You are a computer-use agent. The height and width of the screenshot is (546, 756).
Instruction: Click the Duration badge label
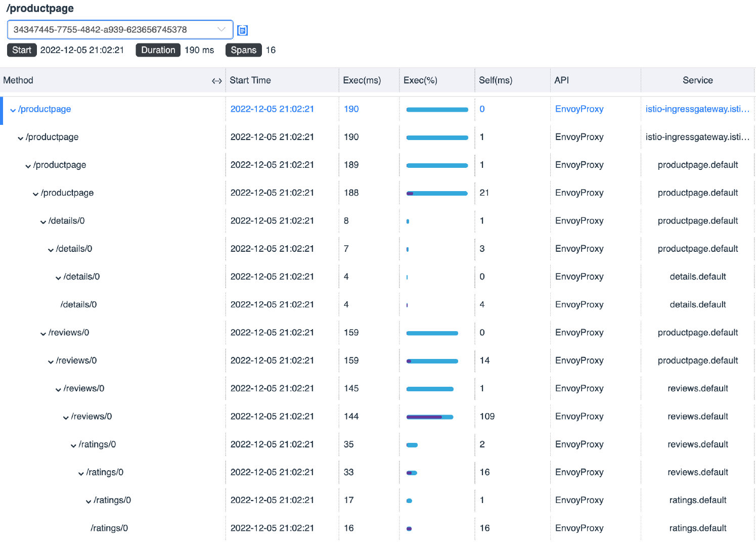pos(158,50)
